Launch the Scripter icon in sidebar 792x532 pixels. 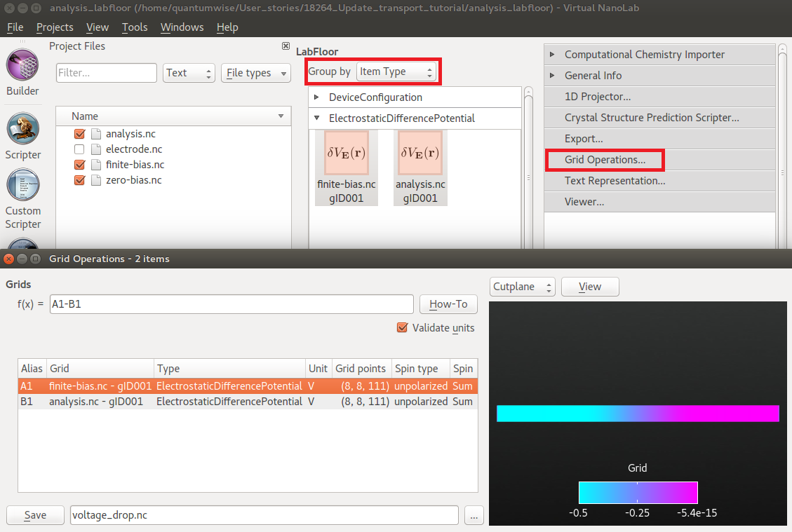coord(22,128)
